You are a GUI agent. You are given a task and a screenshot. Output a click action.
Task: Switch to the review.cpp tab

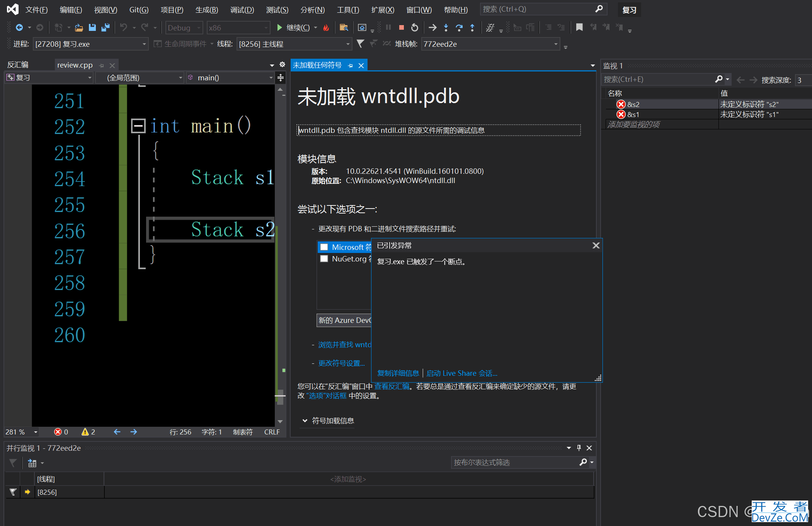click(x=75, y=65)
